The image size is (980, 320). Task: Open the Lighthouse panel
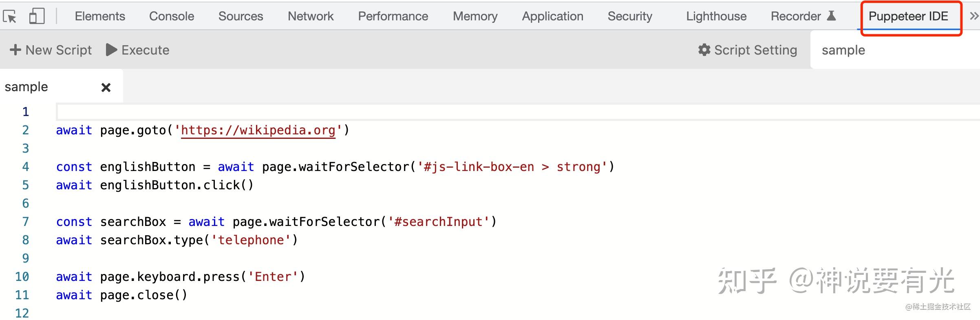pos(716,16)
